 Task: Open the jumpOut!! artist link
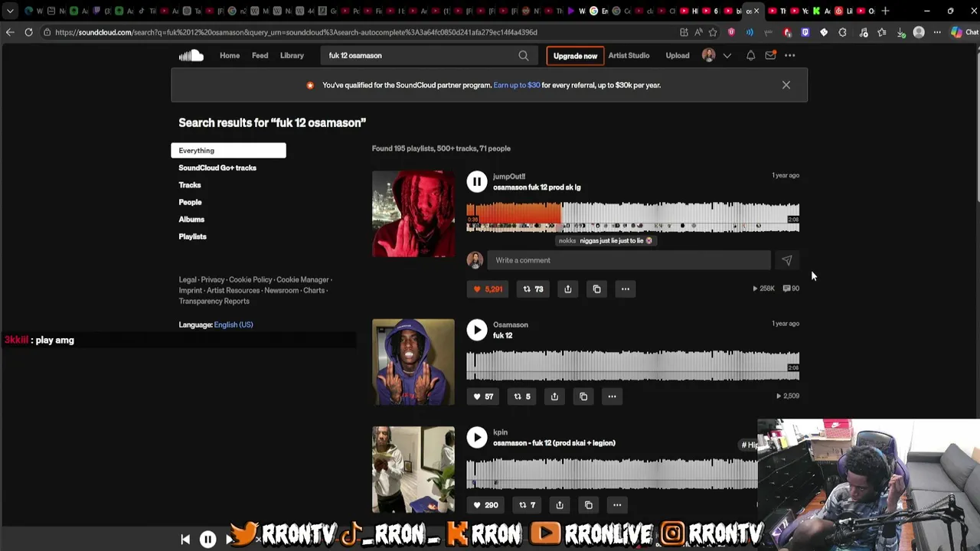[x=509, y=176]
